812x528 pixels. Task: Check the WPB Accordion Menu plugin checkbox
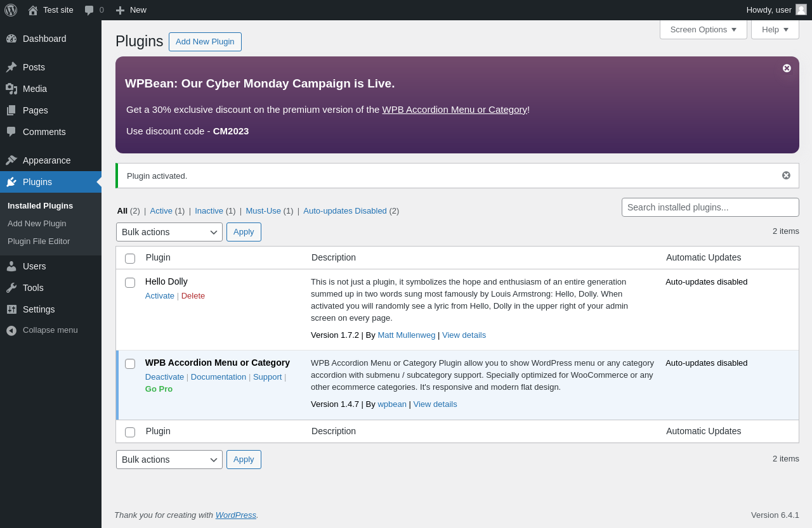pos(130,364)
